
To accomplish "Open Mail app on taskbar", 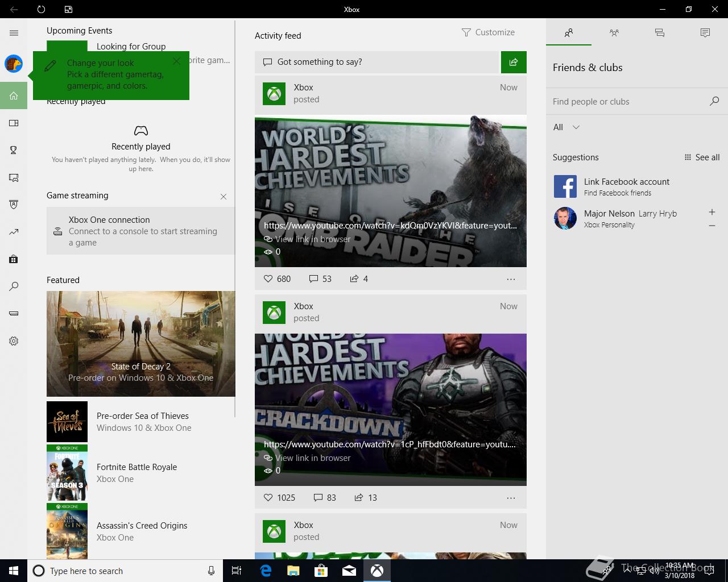I will click(x=349, y=571).
